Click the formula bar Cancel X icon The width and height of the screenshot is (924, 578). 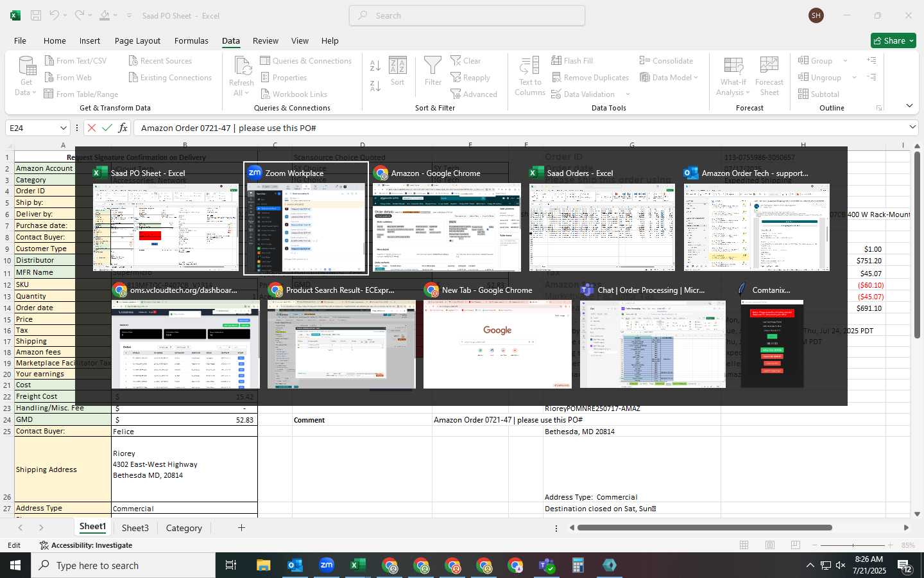[92, 128]
